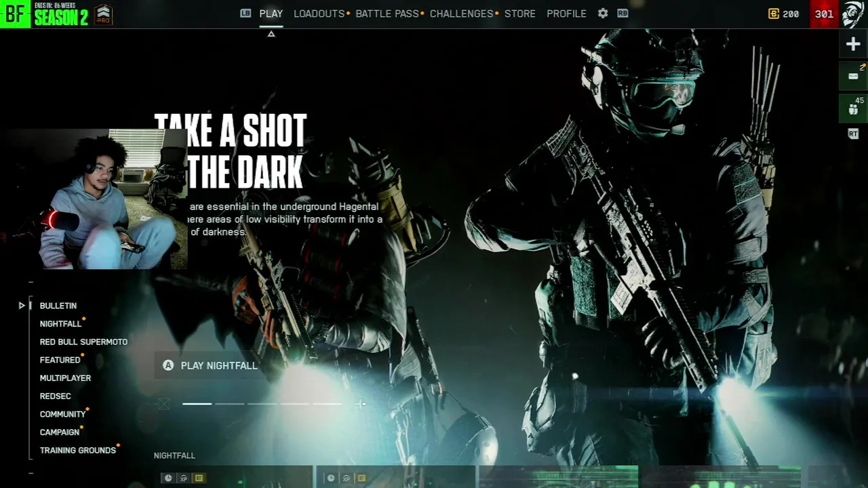This screenshot has height=488, width=868.
Task: Open MULTIPLAYER in the side menu
Action: pyautogui.click(x=65, y=378)
